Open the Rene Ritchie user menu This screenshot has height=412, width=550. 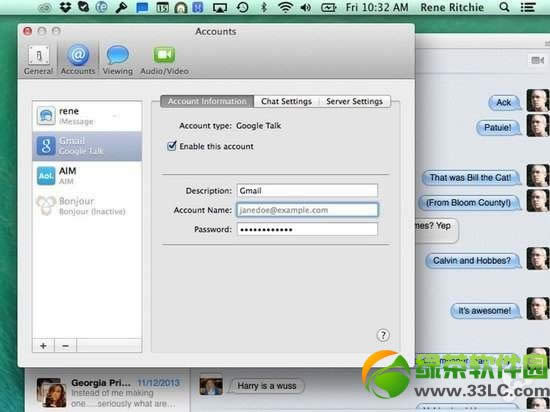(x=452, y=7)
